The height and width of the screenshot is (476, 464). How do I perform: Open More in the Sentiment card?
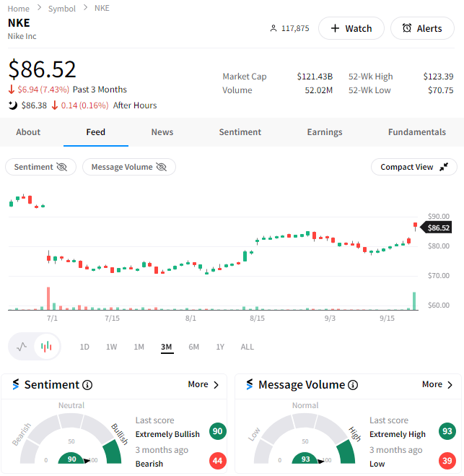(x=203, y=384)
